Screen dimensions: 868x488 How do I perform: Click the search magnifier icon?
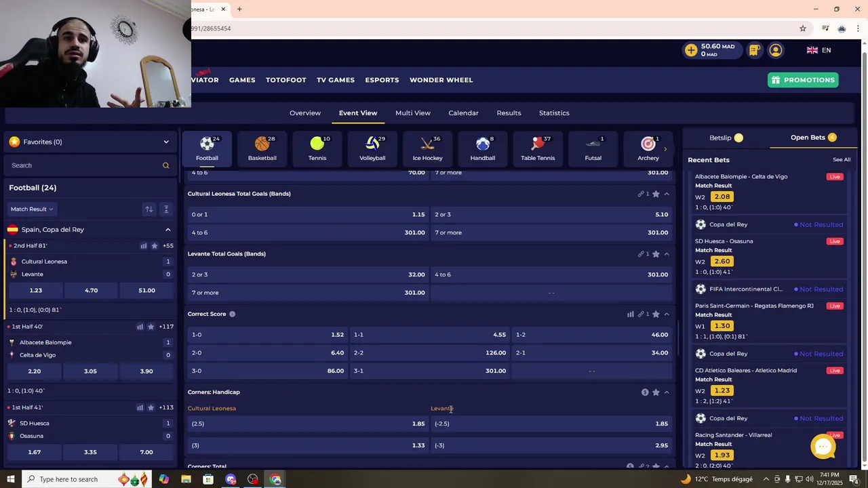tap(165, 165)
